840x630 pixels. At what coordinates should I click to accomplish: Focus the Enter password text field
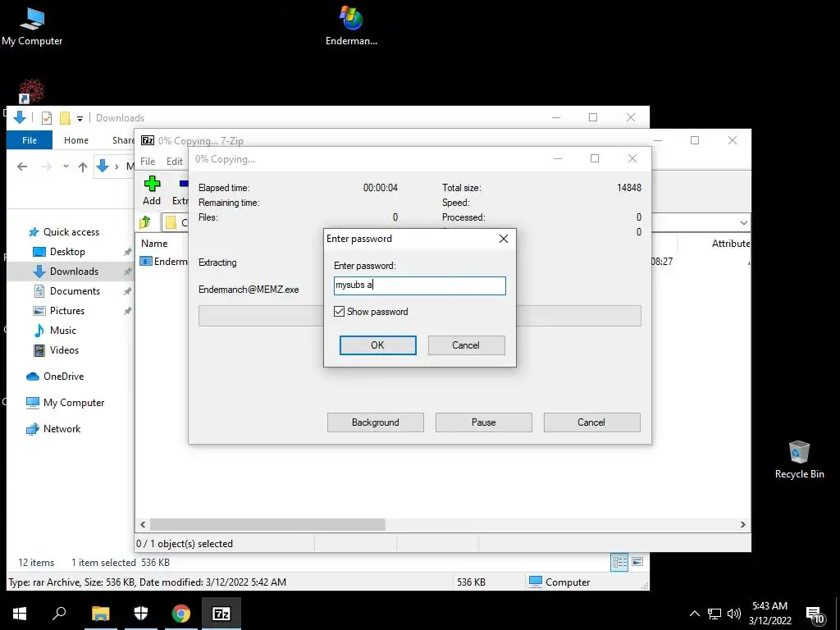coord(419,285)
